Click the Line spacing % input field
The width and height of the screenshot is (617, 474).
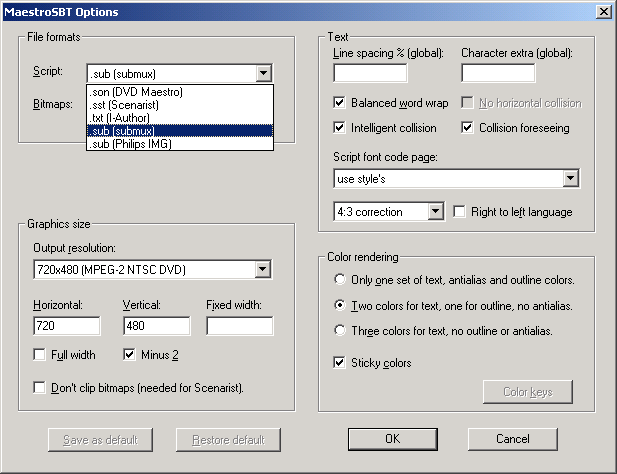coord(370,73)
